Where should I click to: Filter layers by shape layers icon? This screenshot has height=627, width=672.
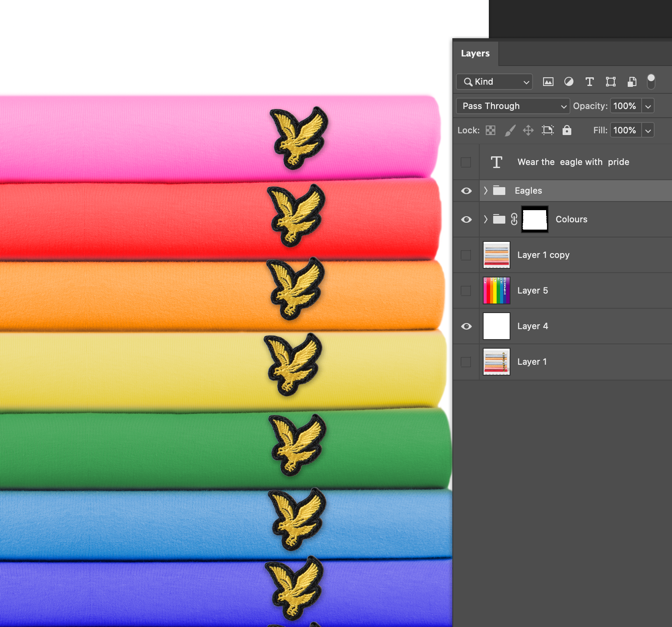coord(611,82)
